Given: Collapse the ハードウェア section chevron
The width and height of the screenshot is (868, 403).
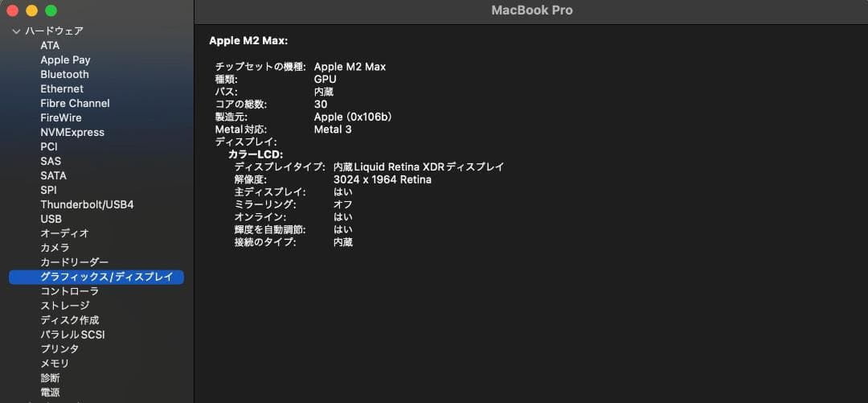Looking at the screenshot, I should (x=15, y=31).
